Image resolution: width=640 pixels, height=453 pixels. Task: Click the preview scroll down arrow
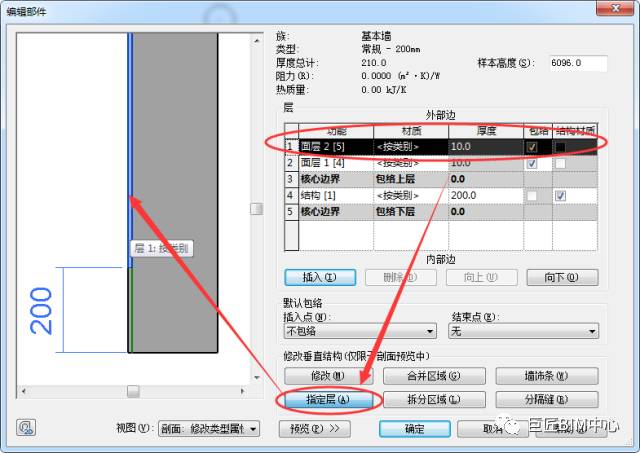point(257,378)
